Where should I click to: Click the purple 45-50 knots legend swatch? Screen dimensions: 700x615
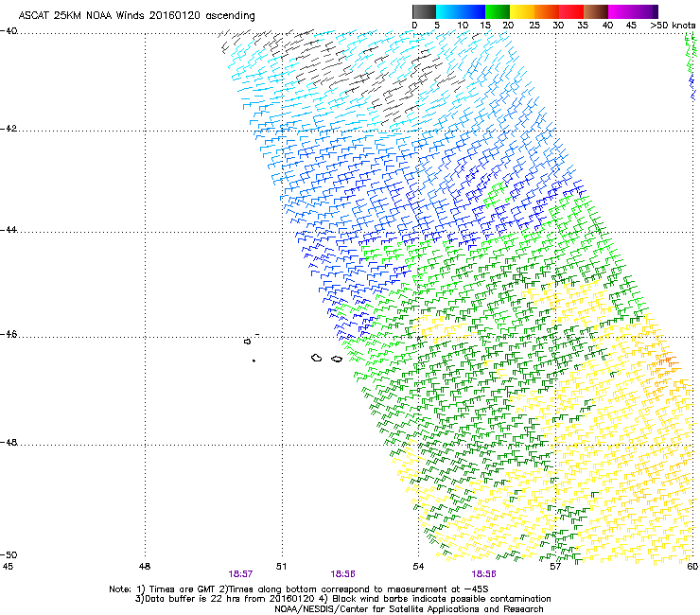(x=645, y=11)
